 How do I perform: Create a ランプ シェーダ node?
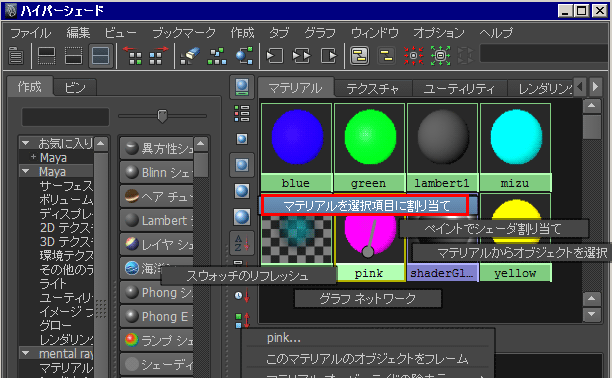[x=157, y=340]
